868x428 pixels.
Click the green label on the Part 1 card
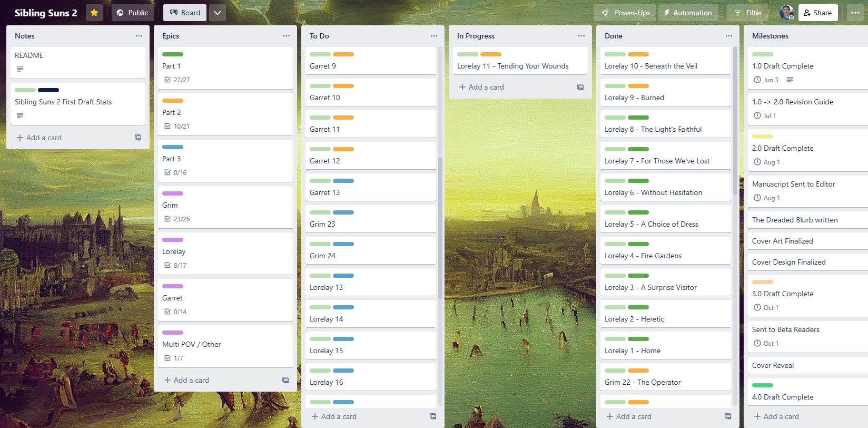173,54
